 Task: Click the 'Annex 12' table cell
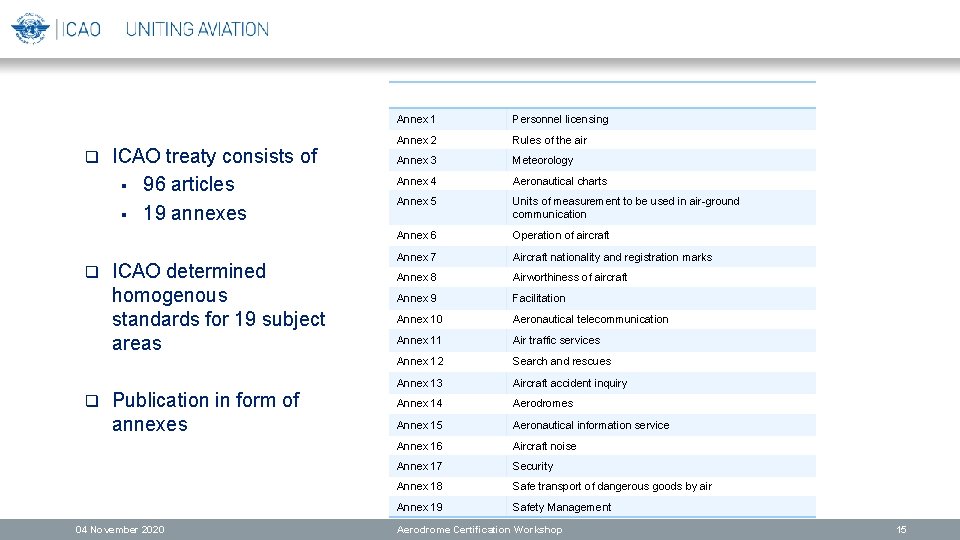point(448,361)
